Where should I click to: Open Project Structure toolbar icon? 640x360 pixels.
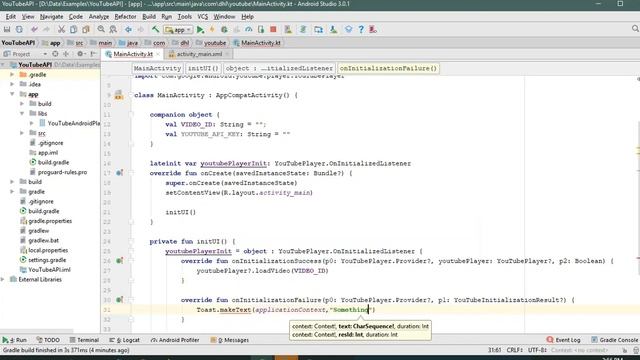click(x=318, y=29)
